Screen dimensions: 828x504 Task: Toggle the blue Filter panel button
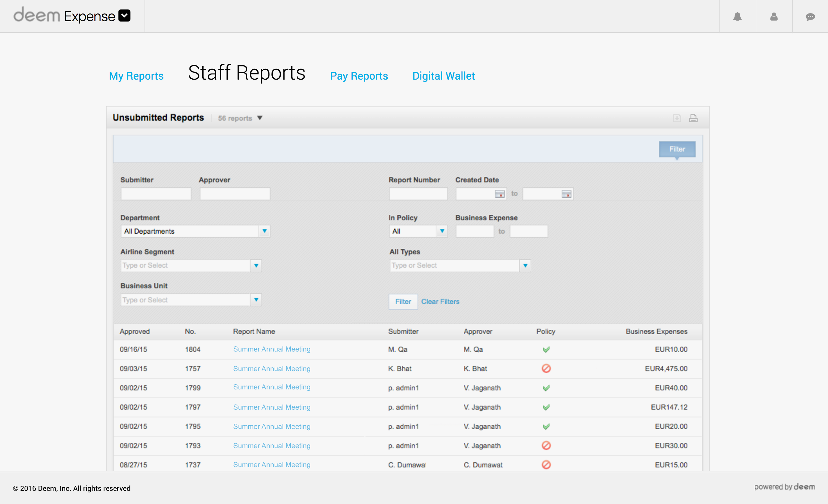(x=677, y=149)
